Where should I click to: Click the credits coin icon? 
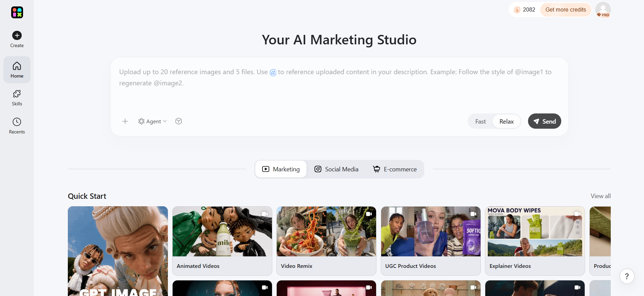click(x=517, y=10)
